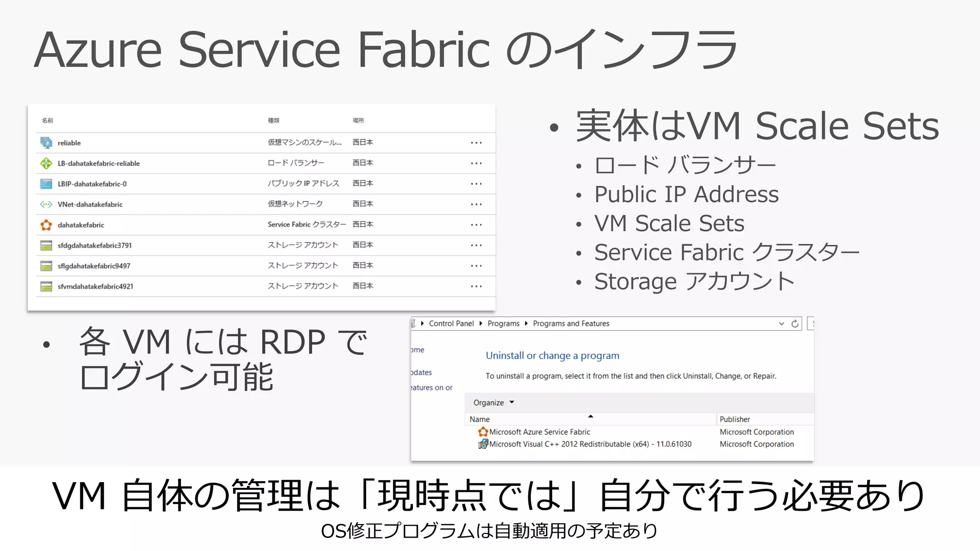Viewport: 980px width, 551px height.
Task: Expand the arrow after Programs breadcrumb
Action: 526,324
